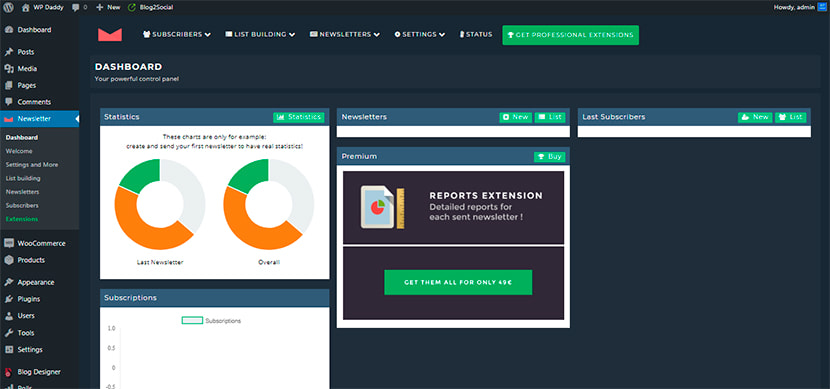The width and height of the screenshot is (830, 389).
Task: Open Welcome in Newsletter submenu
Action: [19, 151]
